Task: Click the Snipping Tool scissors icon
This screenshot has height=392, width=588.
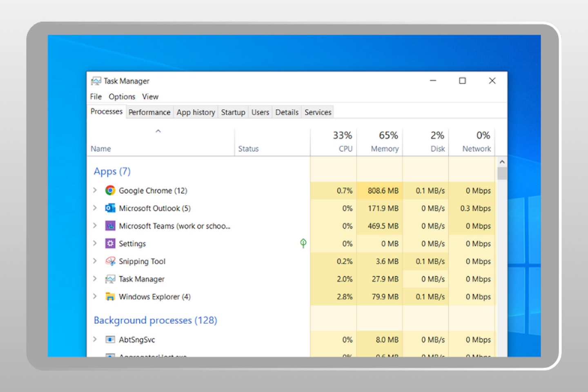Action: 110,261
